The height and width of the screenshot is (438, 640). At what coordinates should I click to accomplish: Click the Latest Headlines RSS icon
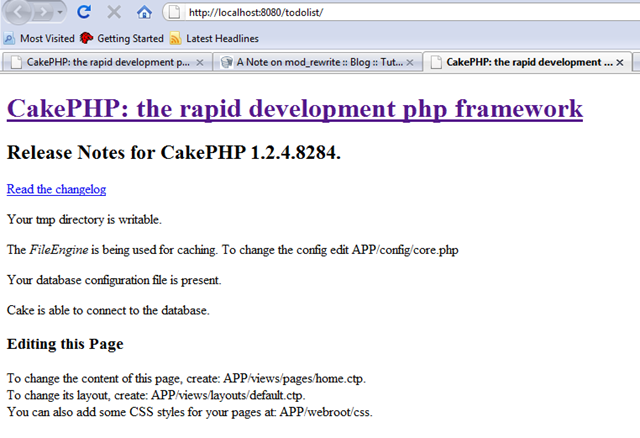coord(176,38)
